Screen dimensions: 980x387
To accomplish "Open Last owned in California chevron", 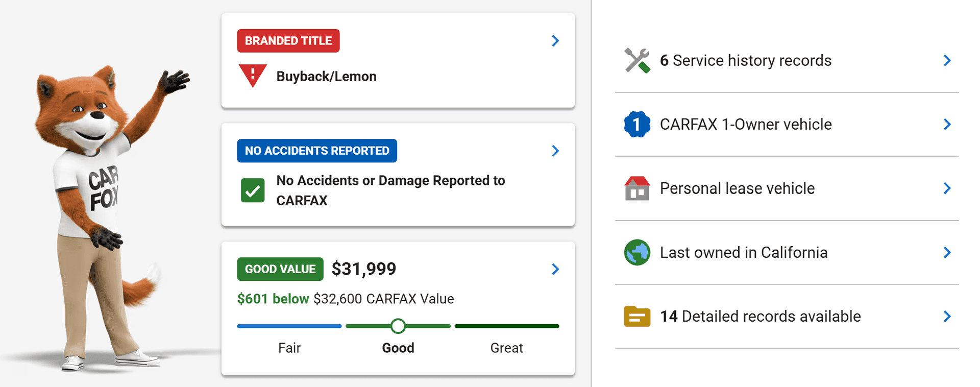I will pyautogui.click(x=947, y=252).
